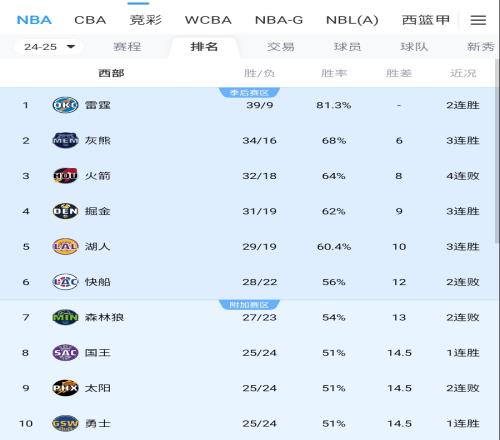Switch to the CBA league tab
The width and height of the screenshot is (500, 440).
(90, 20)
